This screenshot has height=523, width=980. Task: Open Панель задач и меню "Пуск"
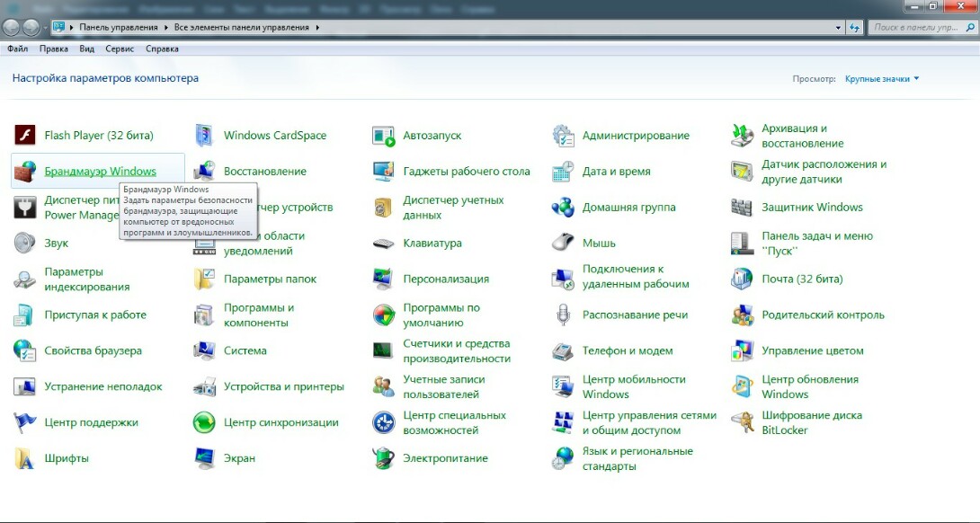pyautogui.click(x=817, y=243)
